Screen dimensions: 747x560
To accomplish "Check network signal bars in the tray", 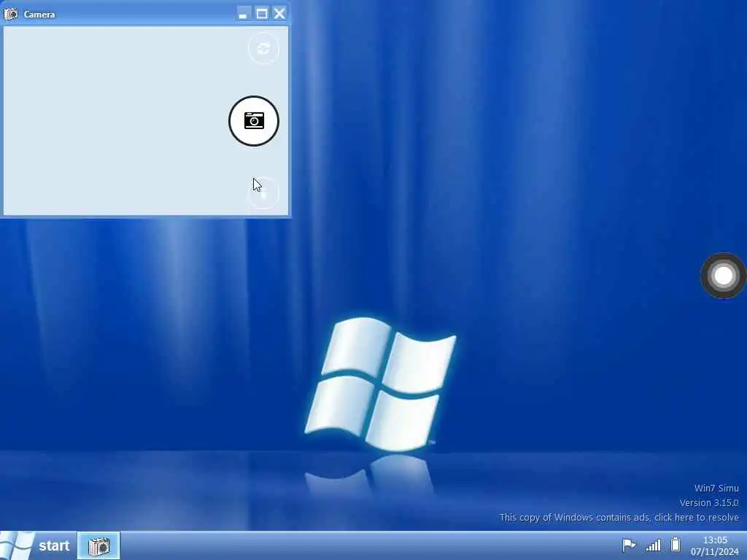I will [x=653, y=545].
